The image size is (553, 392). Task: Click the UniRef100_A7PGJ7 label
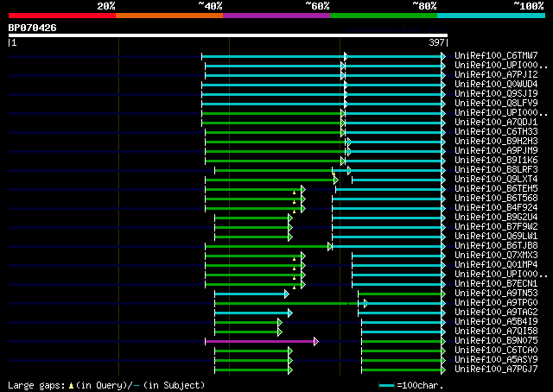point(496,370)
